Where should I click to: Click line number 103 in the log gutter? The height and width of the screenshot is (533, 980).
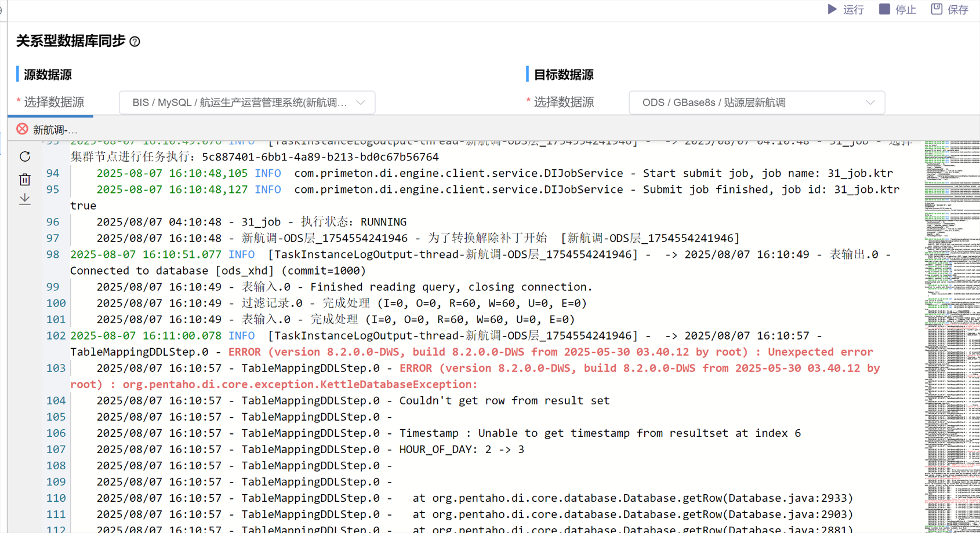coord(56,368)
